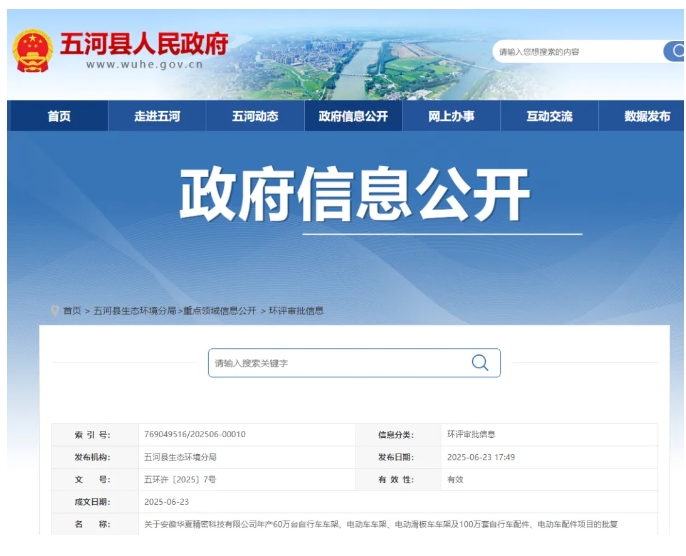Click the 环评审批信息 breadcrumb link
The image size is (686, 556).
point(296,311)
